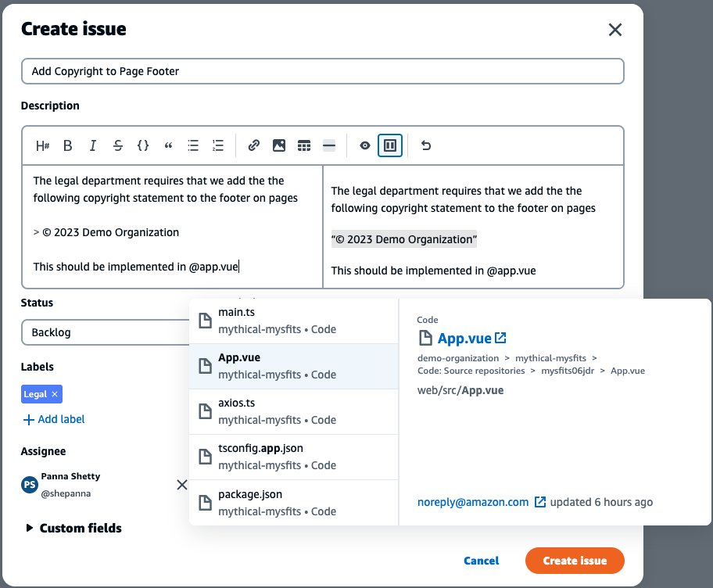Apply heading formatting in the description toolbar
This screenshot has width=713, height=588.
[x=43, y=145]
